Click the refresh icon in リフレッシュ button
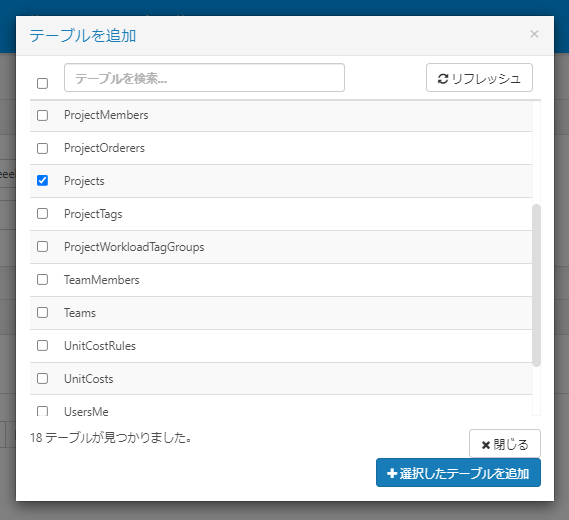The image size is (569, 520). click(443, 78)
